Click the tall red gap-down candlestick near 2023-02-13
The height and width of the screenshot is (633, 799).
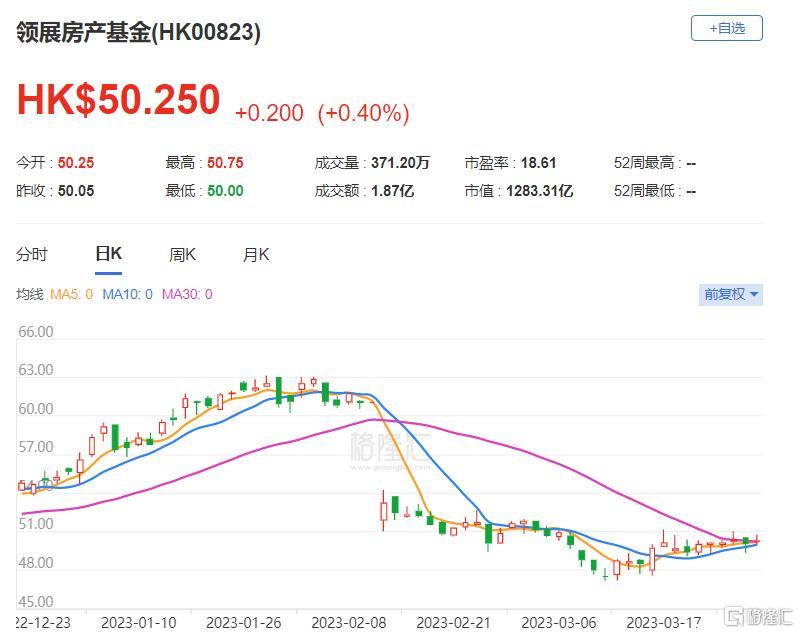(384, 511)
